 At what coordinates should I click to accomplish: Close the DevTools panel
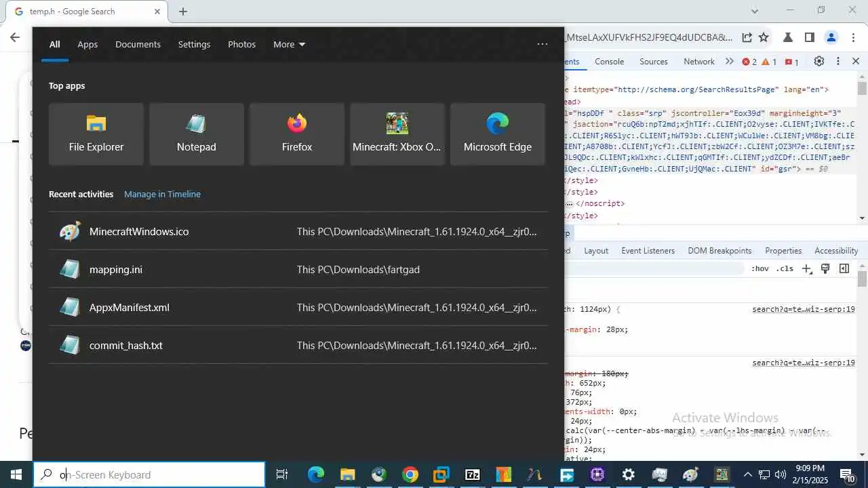point(856,61)
